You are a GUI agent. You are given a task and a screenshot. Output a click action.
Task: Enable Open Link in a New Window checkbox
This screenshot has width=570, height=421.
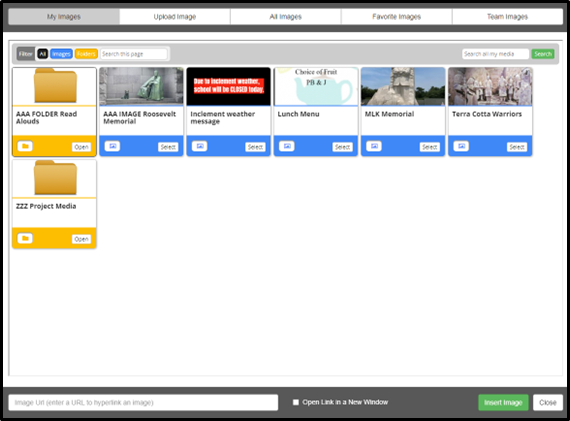click(296, 402)
